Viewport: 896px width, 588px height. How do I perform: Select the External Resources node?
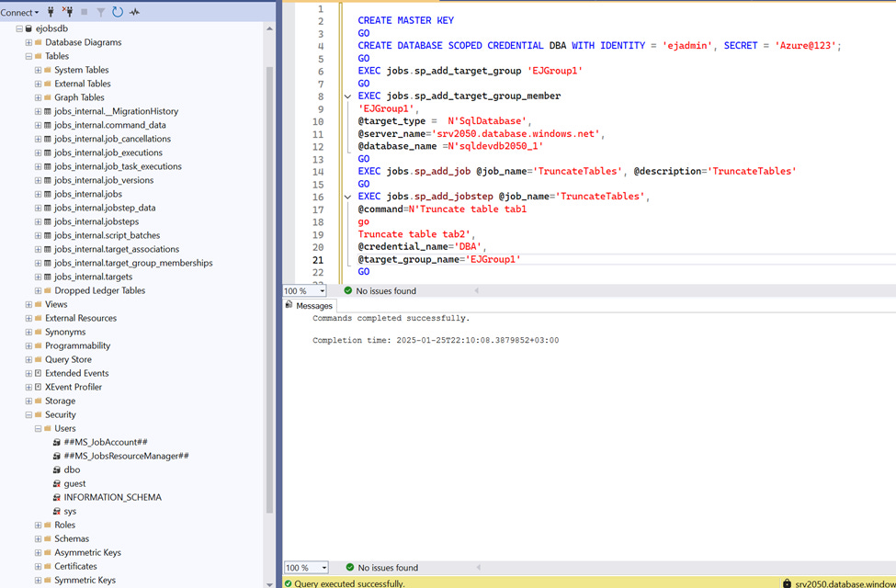click(81, 318)
